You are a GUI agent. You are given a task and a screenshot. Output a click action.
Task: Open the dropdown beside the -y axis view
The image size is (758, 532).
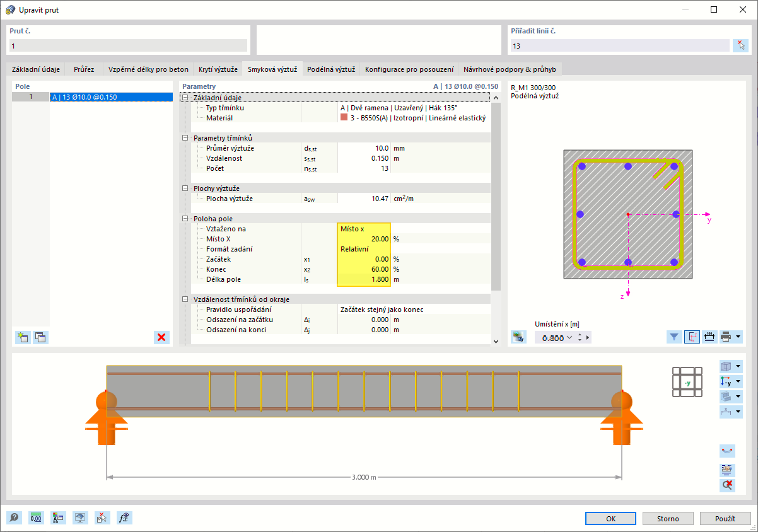click(x=738, y=381)
